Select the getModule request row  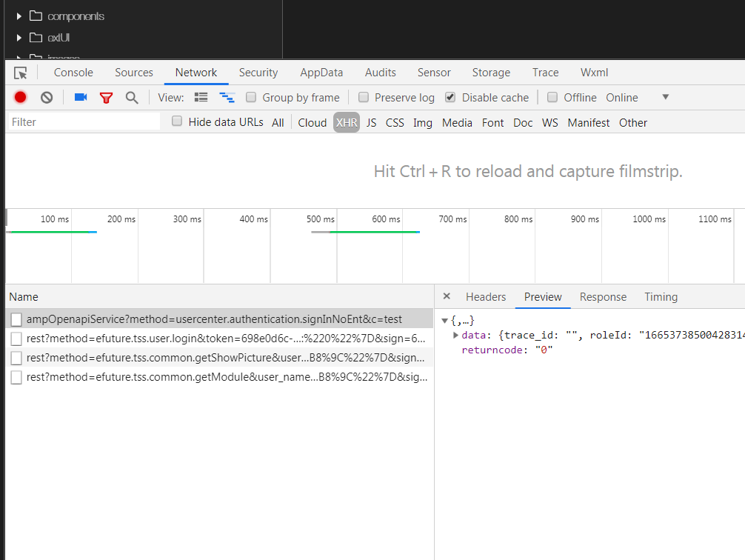[219, 377]
